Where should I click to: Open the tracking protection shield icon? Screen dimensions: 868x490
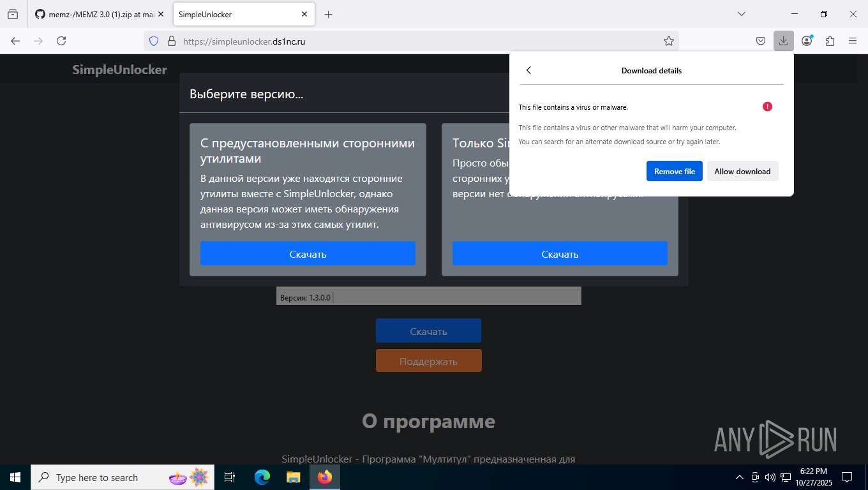(153, 41)
